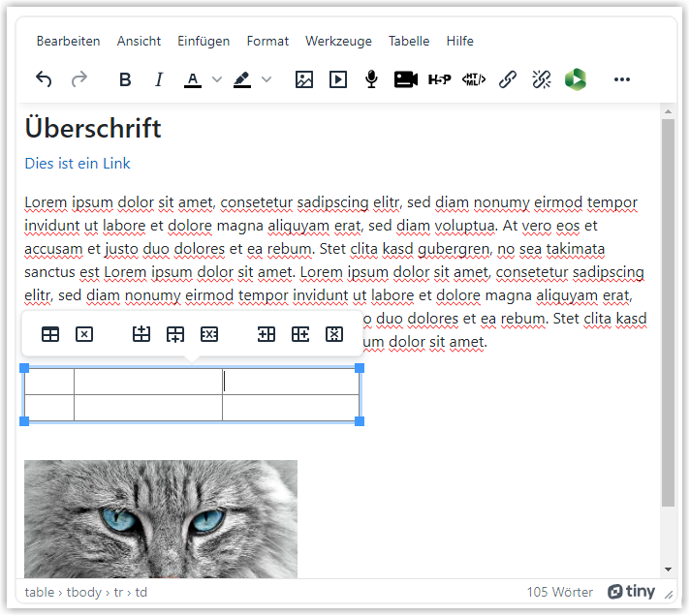Open table properties in table toolbar
The width and height of the screenshot is (690, 616).
[50, 334]
